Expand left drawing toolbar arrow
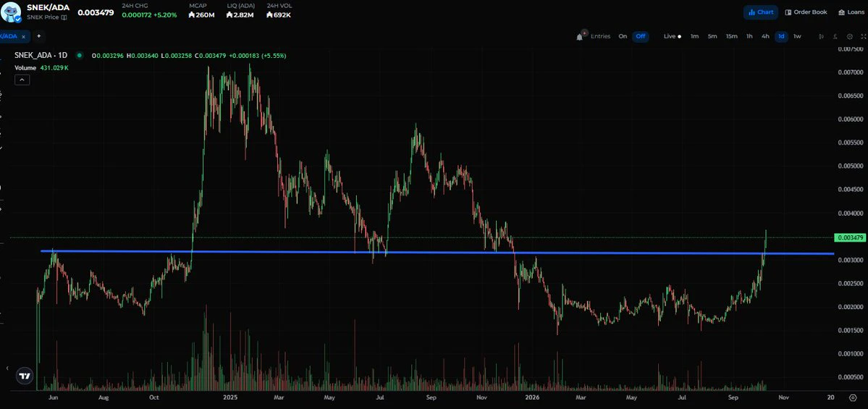The height and width of the screenshot is (409, 868). click(x=7, y=368)
